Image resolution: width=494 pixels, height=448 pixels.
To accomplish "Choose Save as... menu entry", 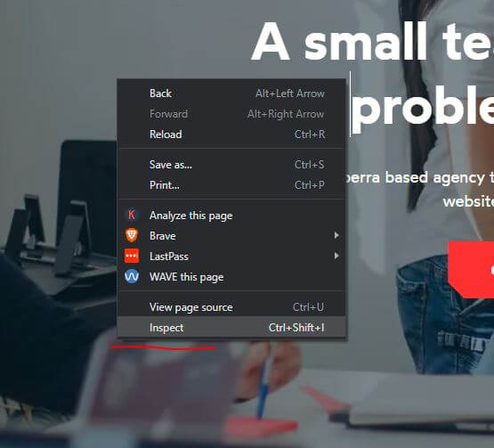I will 232,165.
